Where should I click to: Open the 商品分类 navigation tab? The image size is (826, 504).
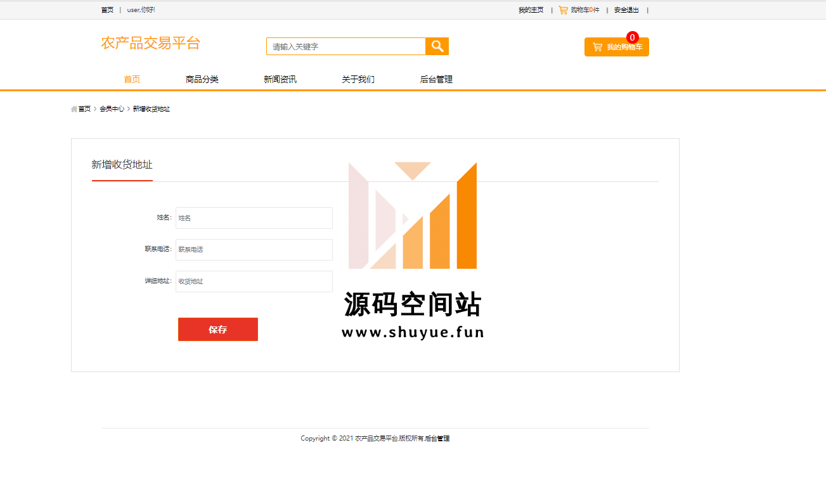coord(202,79)
